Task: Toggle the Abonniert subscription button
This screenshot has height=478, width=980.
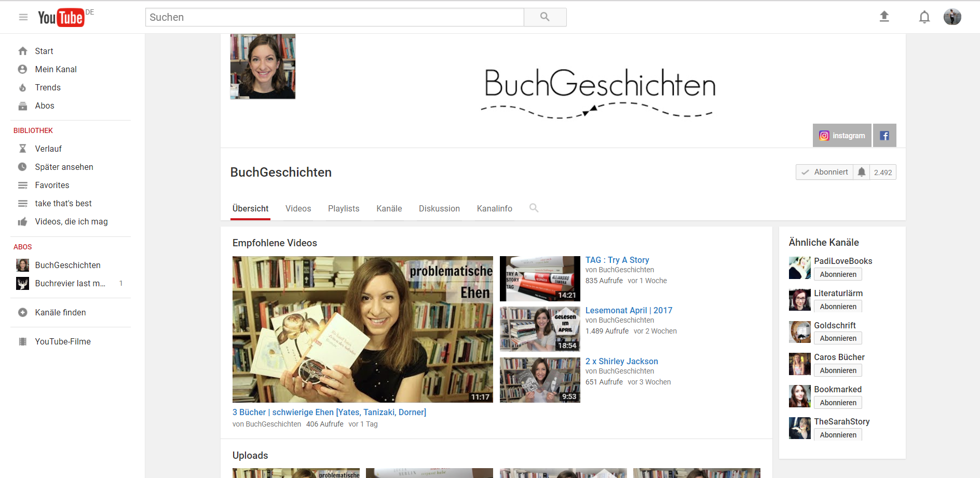Action: [x=824, y=172]
